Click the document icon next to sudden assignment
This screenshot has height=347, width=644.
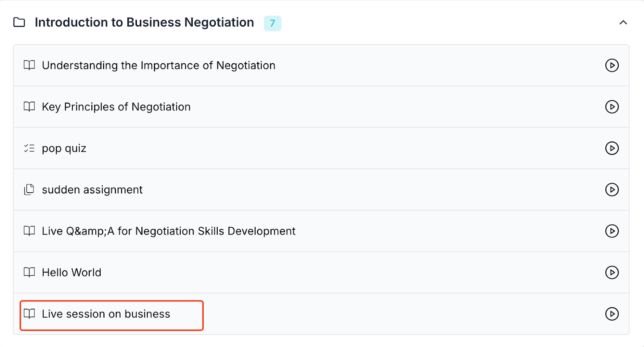pos(29,189)
